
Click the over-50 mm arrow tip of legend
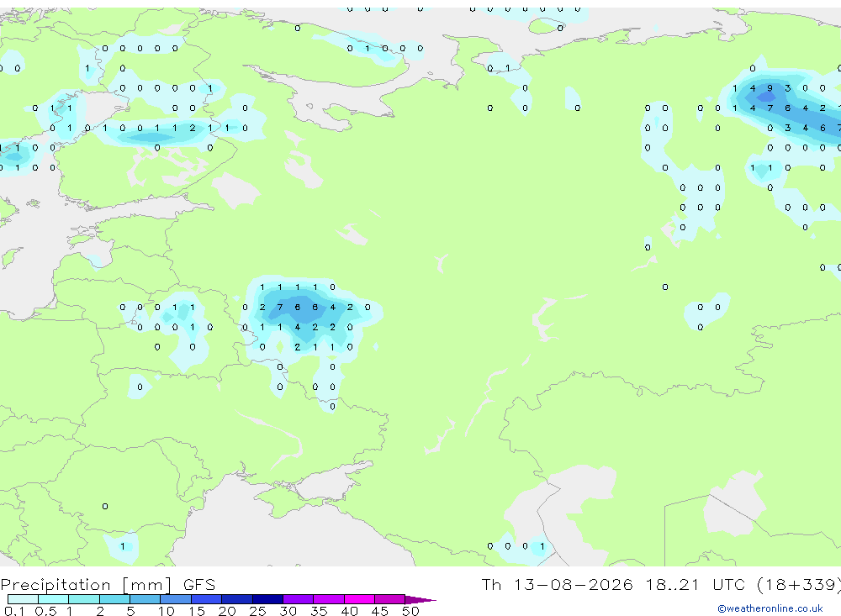coord(420,600)
